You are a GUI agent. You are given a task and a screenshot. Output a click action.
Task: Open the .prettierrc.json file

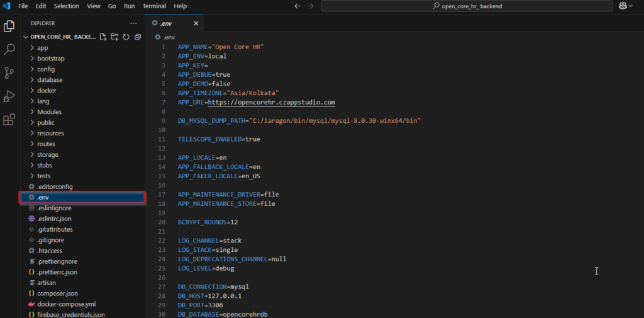pyautogui.click(x=82, y=272)
